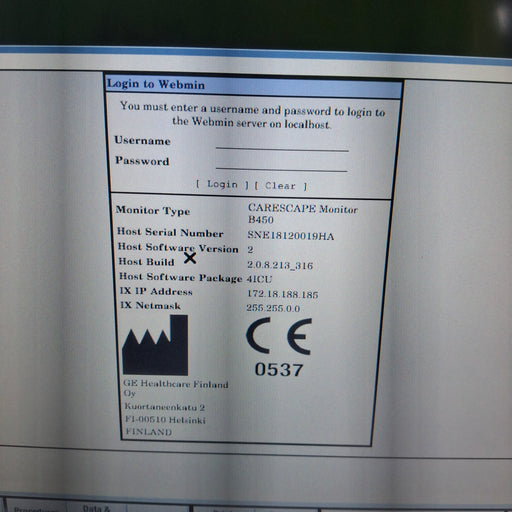
Task: Select the 'CARESCAPE Monitor B450' value
Action: point(302,214)
